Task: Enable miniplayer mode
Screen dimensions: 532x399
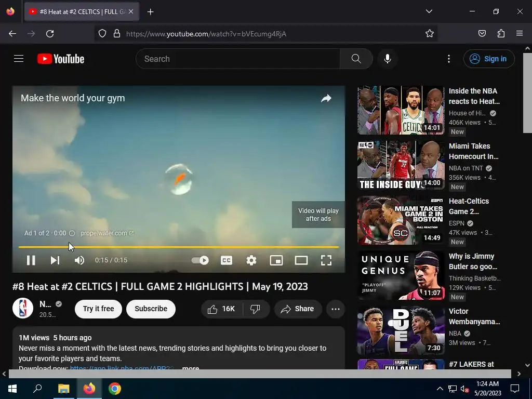Action: pyautogui.click(x=276, y=260)
